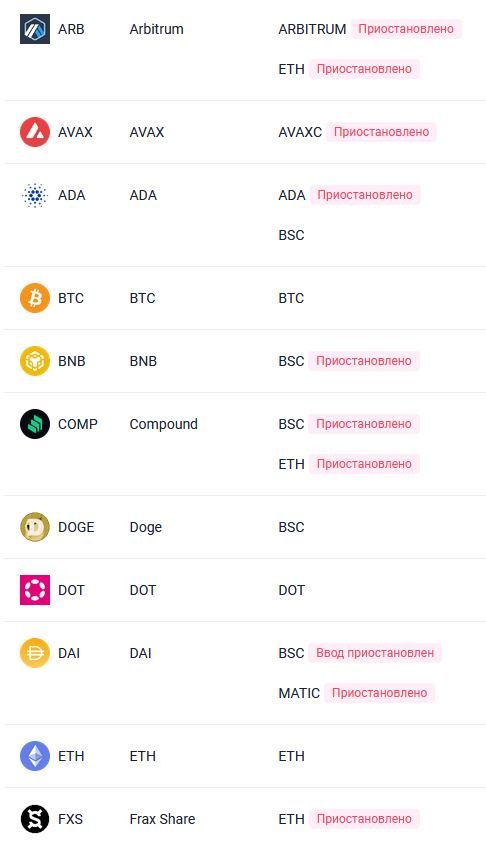486x847 pixels.
Task: Click the Arbitrum ARB coin icon
Action: pyautogui.click(x=35, y=29)
